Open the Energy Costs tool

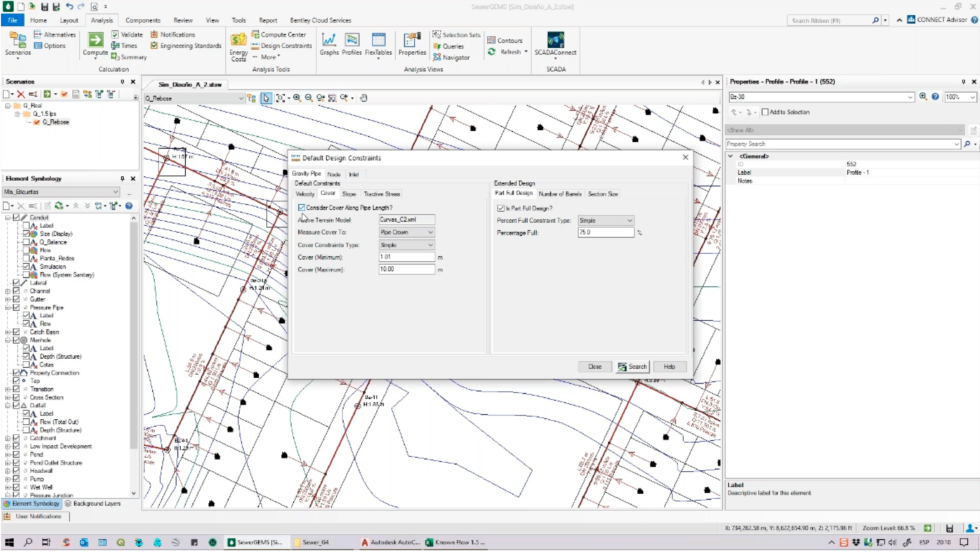(239, 40)
